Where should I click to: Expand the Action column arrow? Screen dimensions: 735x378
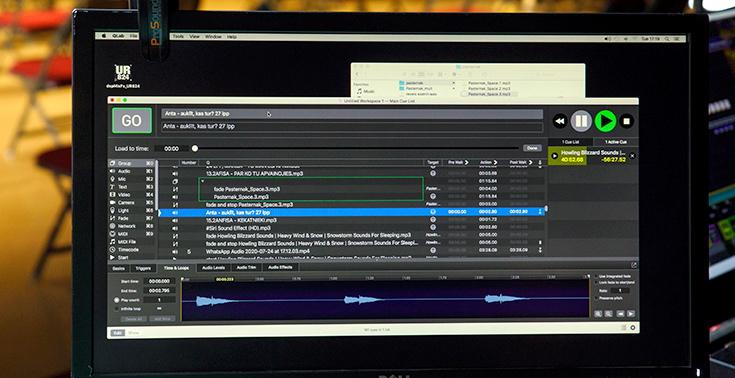495,162
